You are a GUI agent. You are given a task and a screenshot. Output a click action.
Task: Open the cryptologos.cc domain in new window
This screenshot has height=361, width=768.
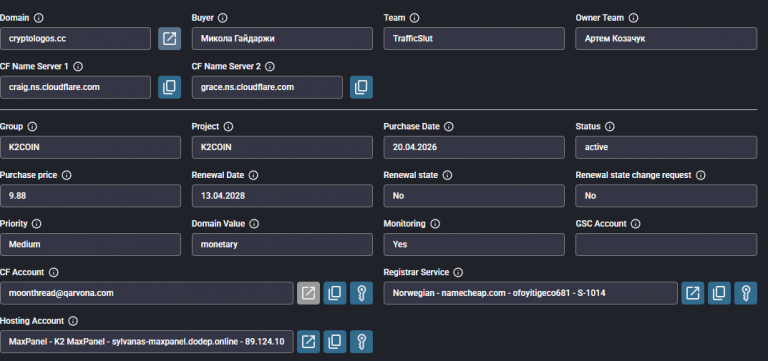pos(169,39)
